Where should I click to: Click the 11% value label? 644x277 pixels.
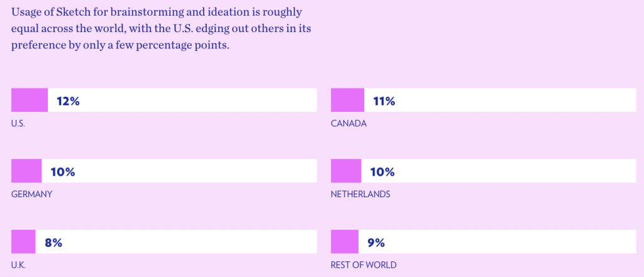tap(384, 101)
